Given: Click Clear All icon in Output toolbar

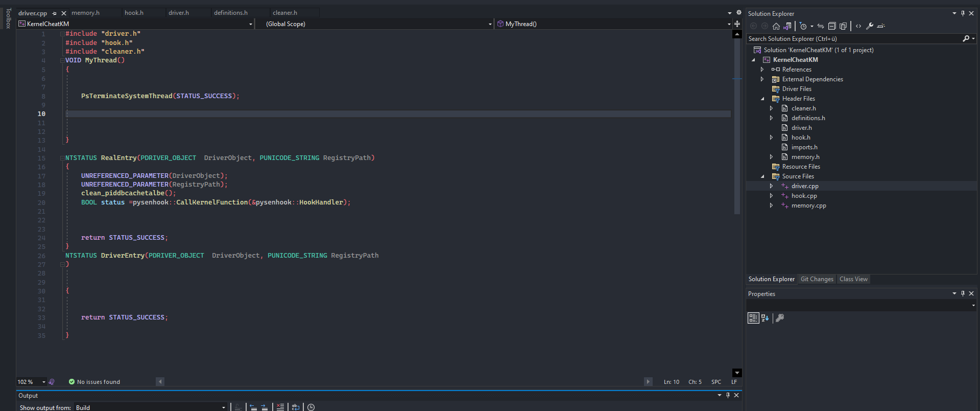Looking at the screenshot, I should (280, 407).
